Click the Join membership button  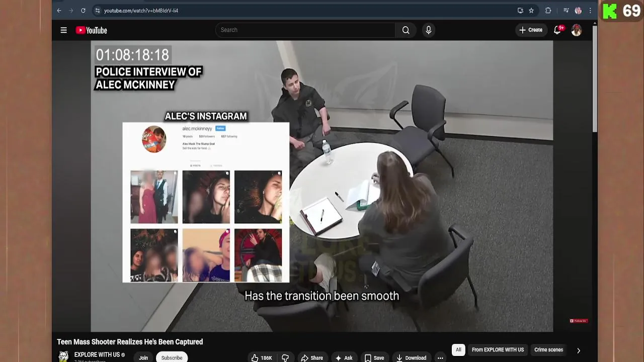pos(143,357)
